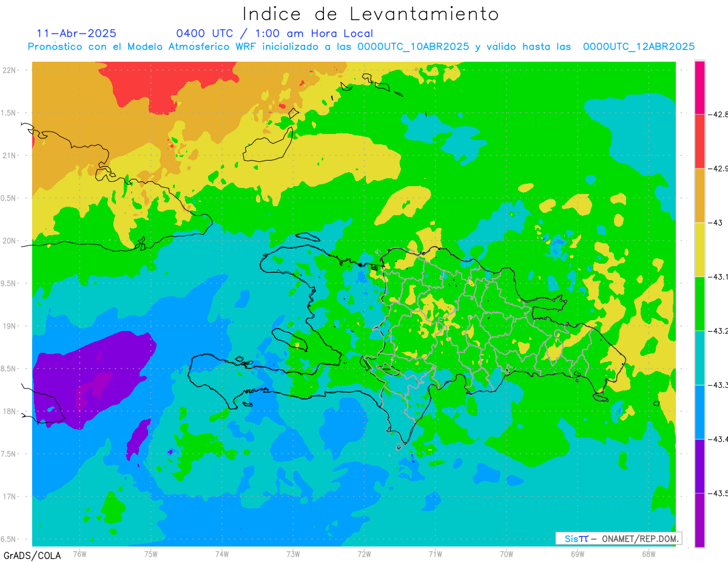This screenshot has width=728, height=562.
Task: Click the '-43.5' color scale value
Action: 720,493
